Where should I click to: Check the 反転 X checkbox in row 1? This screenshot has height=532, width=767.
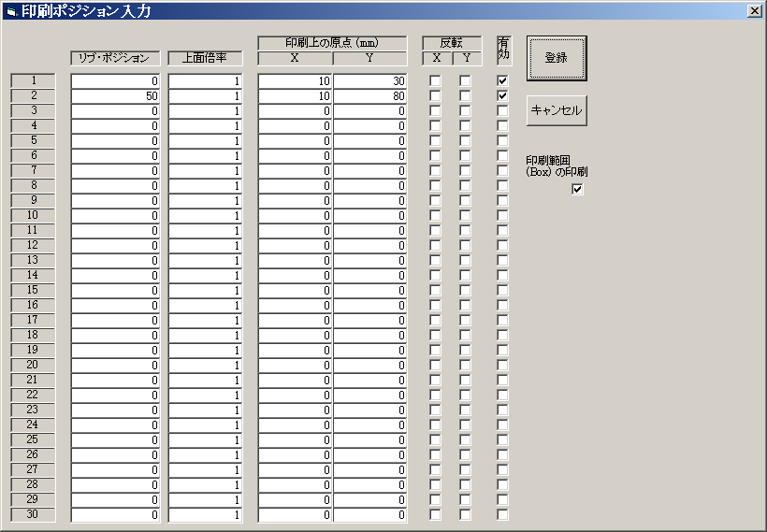tap(435, 81)
